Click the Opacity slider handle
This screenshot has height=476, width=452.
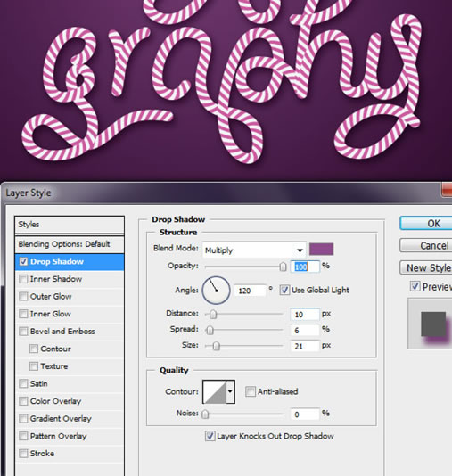coord(283,267)
